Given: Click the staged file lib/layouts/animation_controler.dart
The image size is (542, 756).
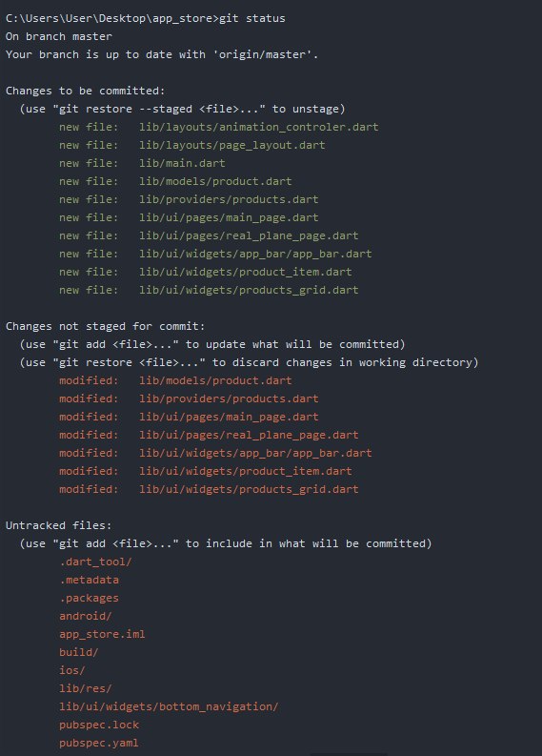Looking at the screenshot, I should tap(259, 127).
